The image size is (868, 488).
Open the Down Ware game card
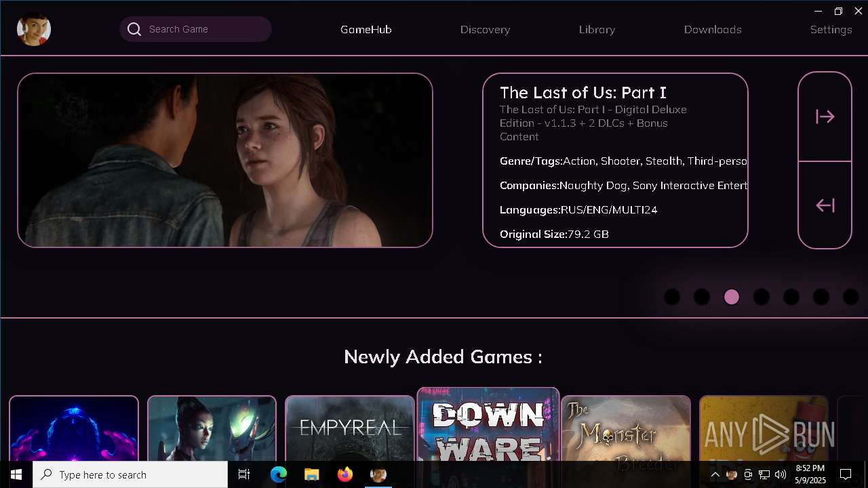point(488,424)
